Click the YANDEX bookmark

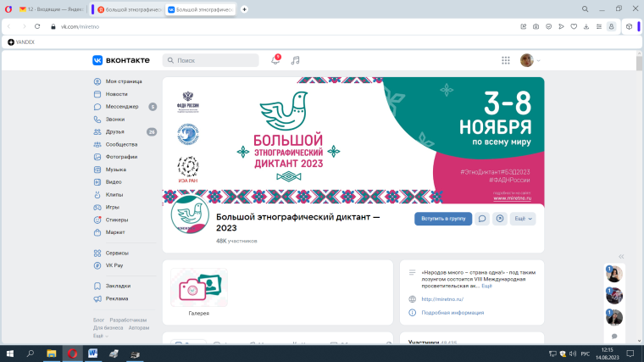[21, 42]
